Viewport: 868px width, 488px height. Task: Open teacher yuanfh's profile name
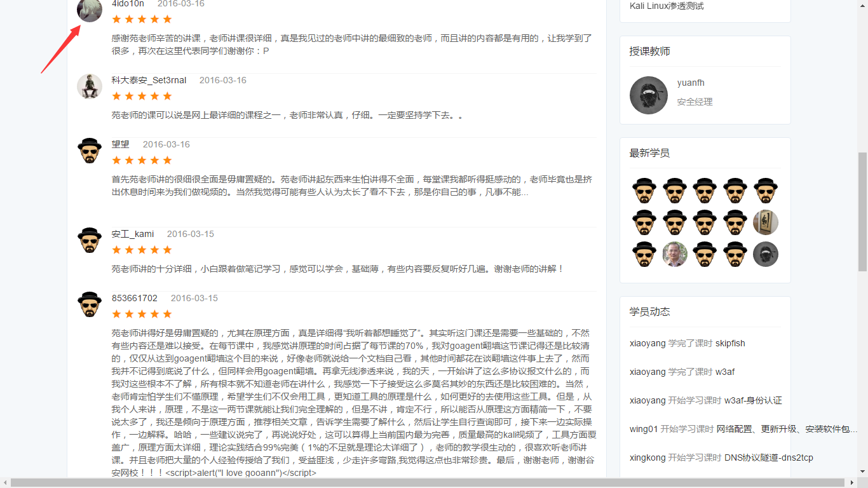point(691,83)
